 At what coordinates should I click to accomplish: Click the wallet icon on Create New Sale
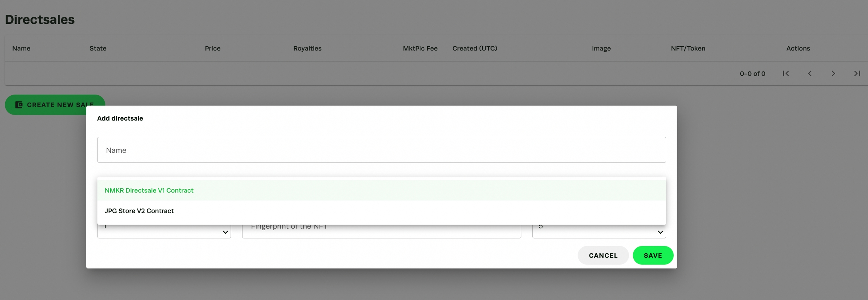pos(19,105)
